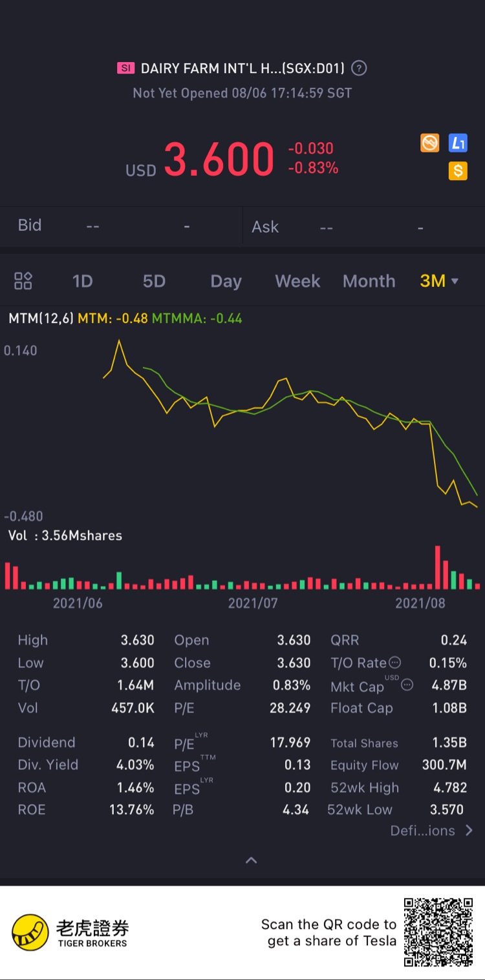
Task: Tap the MTM line peak near 0.140
Action: pyautogui.click(x=119, y=341)
